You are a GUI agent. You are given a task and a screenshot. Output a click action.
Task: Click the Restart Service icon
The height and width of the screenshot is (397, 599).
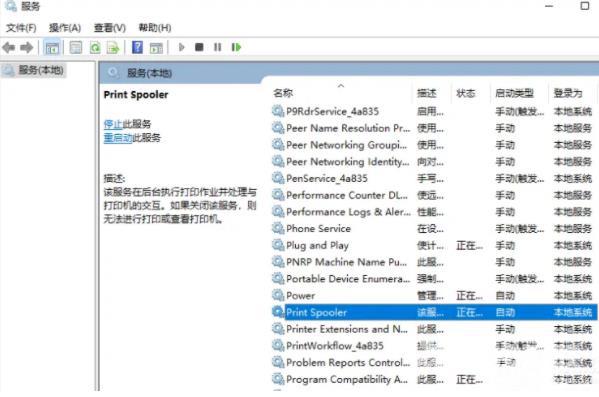pos(236,47)
